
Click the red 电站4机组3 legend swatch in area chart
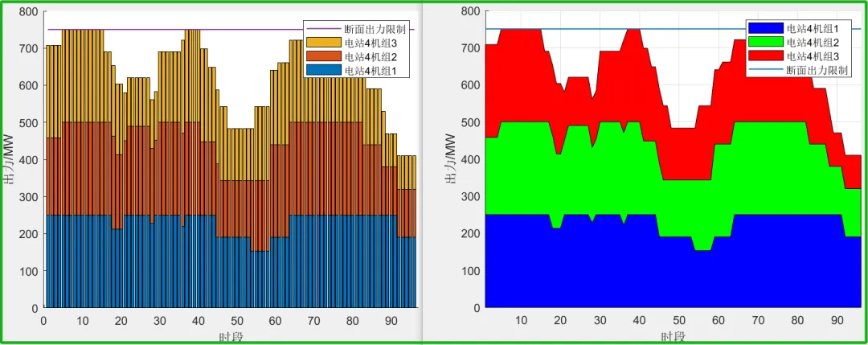coord(766,56)
